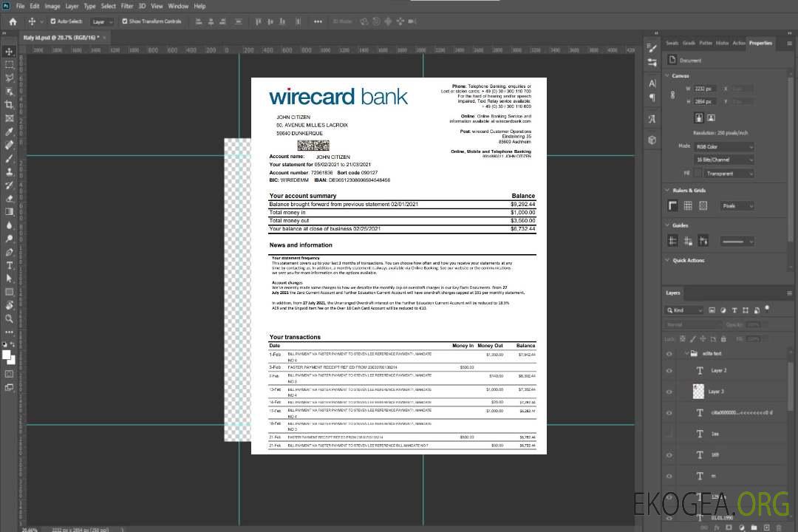
Task: Select the Pen tool
Action: click(x=9, y=252)
